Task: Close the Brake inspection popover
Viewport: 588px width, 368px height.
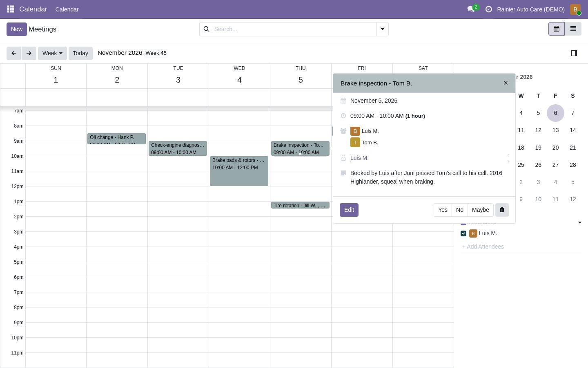Action: pos(506,83)
